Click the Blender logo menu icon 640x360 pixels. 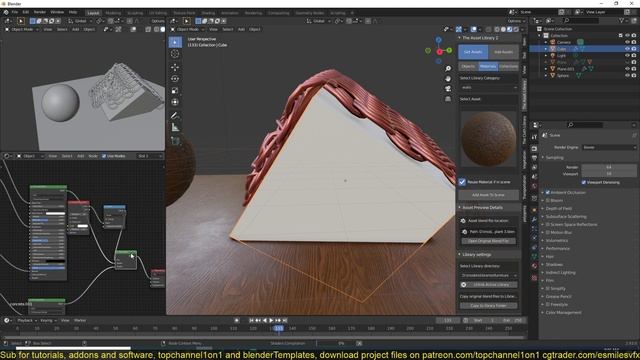(6, 12)
